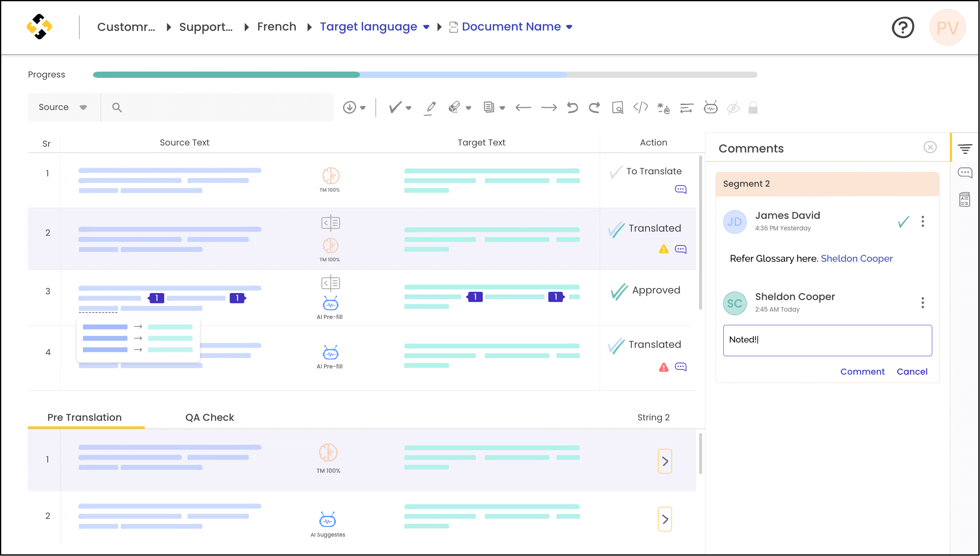Click the Cancel button on Sheldon's reply
The image size is (980, 556).
click(913, 372)
